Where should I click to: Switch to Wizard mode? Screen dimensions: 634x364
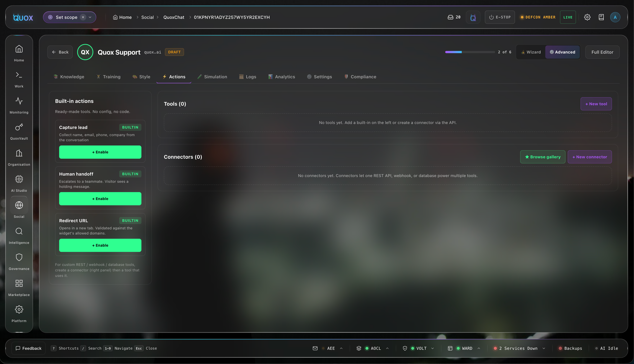click(x=531, y=52)
